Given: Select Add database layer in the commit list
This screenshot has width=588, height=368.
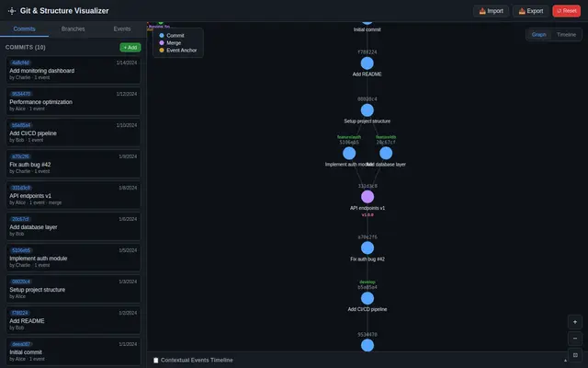Looking at the screenshot, I should point(73,226).
